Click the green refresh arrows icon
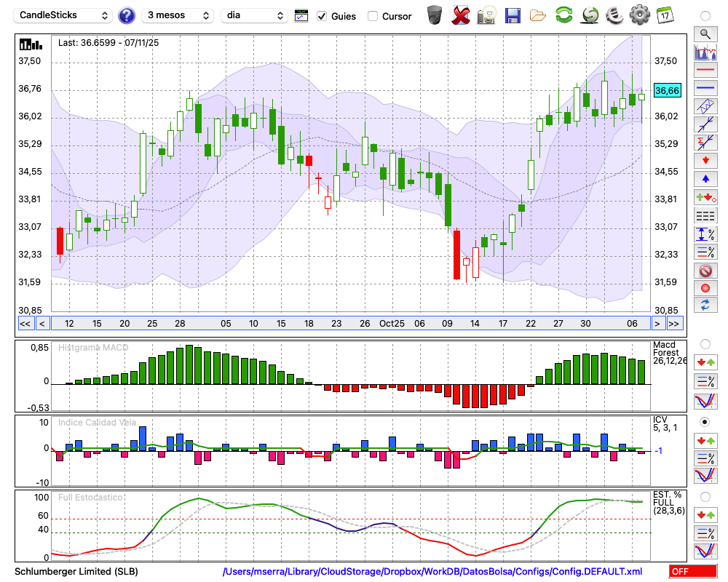Screen dimensions: 728x582 tap(563, 15)
